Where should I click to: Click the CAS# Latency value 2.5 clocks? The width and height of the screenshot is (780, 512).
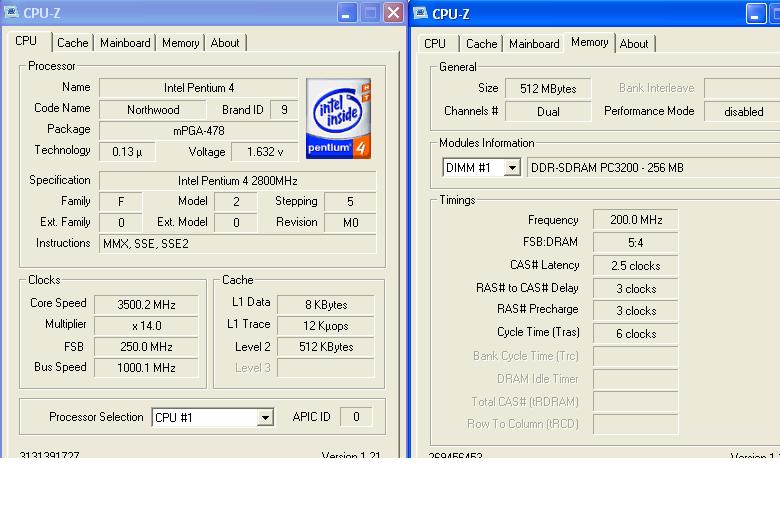[636, 266]
